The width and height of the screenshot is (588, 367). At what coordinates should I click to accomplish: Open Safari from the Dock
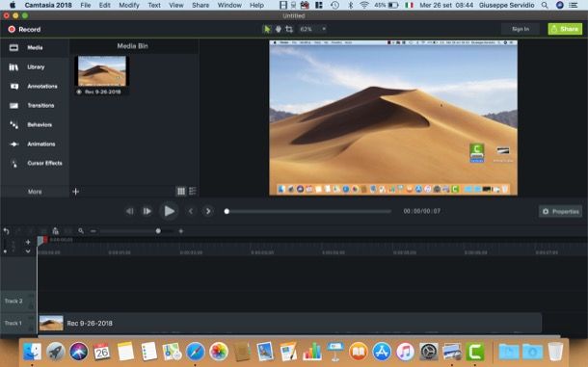point(196,352)
